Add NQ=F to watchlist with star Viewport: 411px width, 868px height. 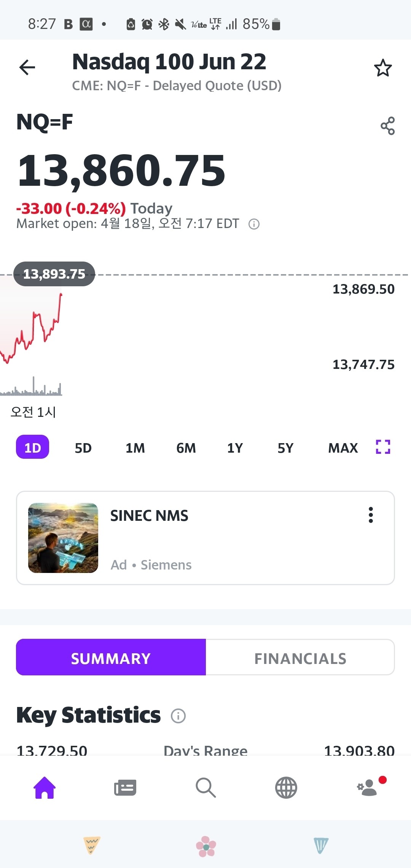point(383,68)
